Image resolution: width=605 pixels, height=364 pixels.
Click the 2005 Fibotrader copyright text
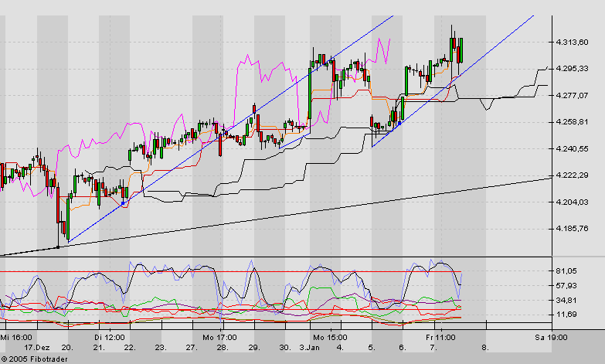pyautogui.click(x=30, y=359)
